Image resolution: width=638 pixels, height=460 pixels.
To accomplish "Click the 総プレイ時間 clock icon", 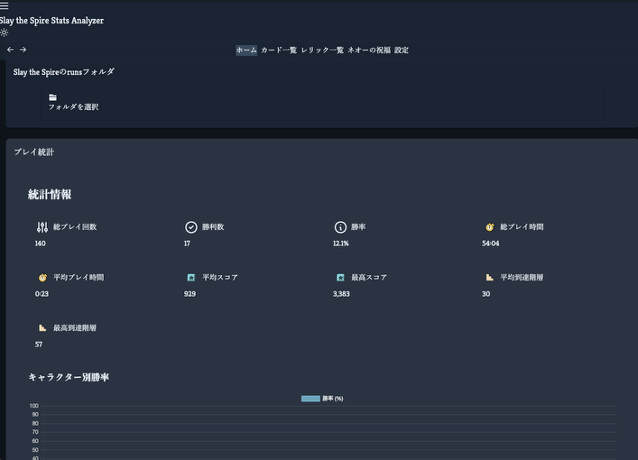I will (x=490, y=227).
